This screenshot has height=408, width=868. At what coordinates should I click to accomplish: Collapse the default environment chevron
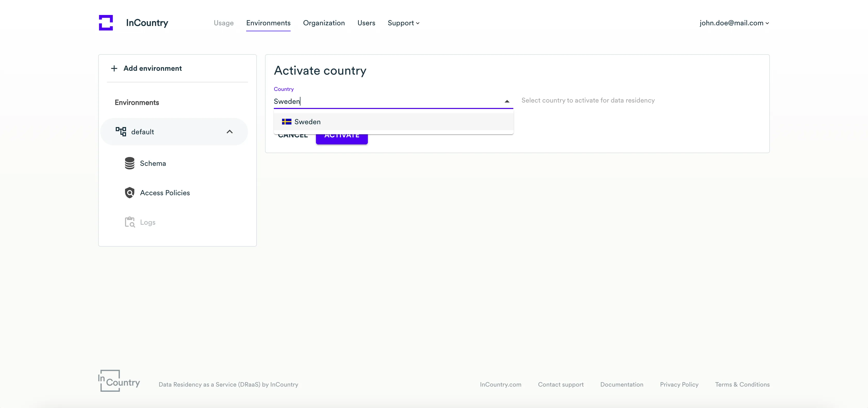pyautogui.click(x=229, y=132)
